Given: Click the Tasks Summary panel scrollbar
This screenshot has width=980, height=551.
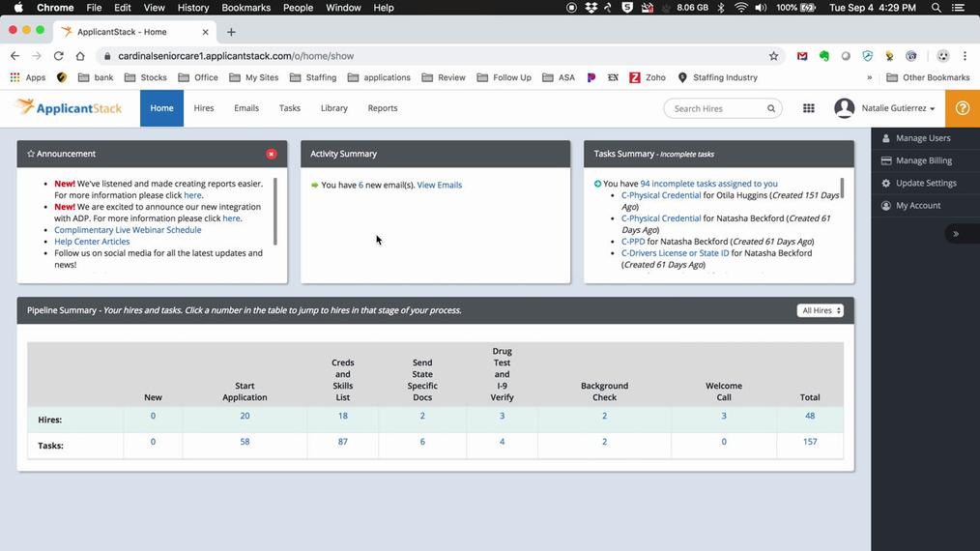Looking at the screenshot, I should tap(842, 188).
